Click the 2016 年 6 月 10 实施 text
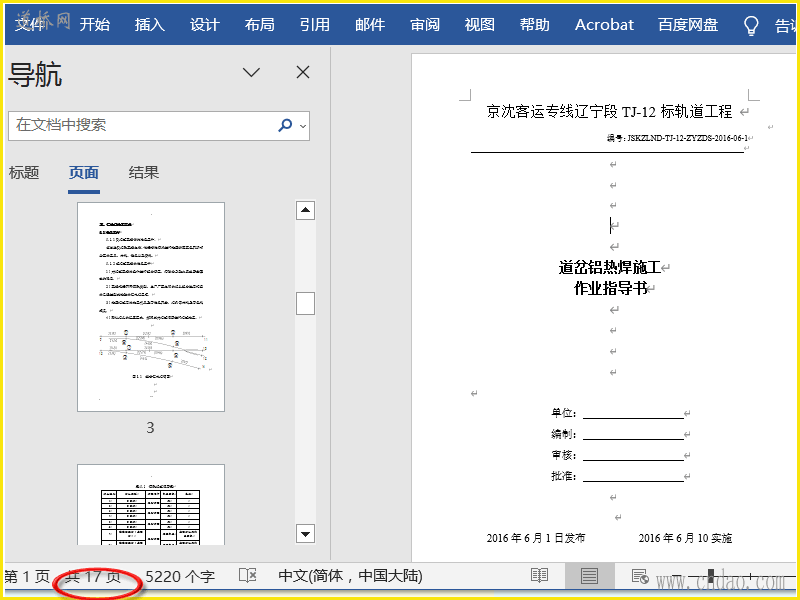 685,538
